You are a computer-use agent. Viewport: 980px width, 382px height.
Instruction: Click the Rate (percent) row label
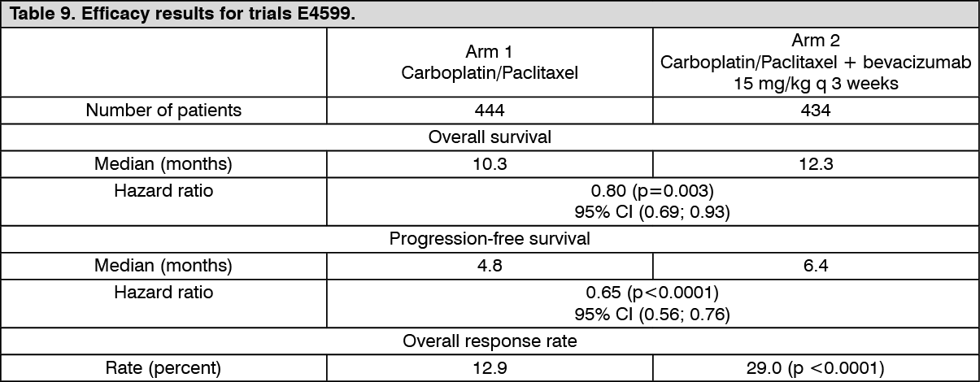tap(163, 368)
